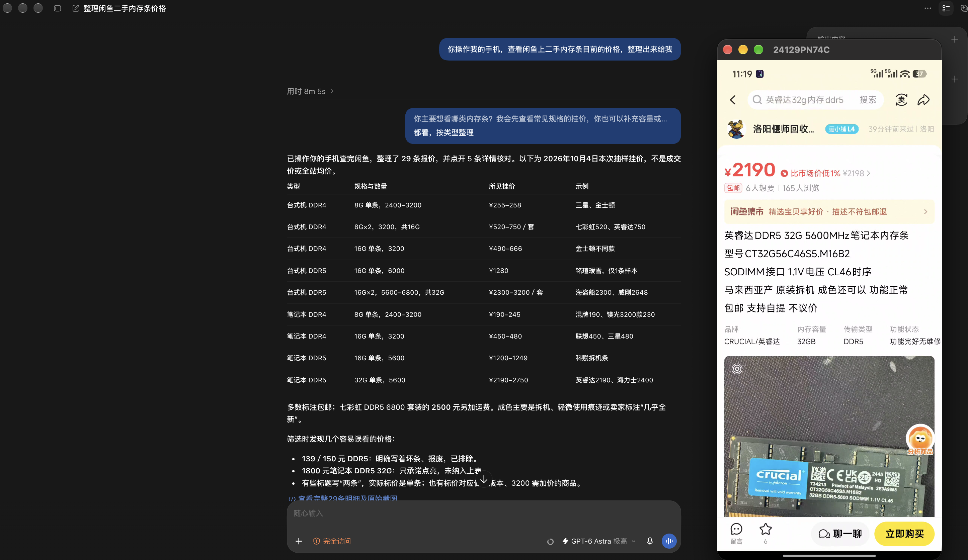Expand the 比市场价低1% price comparison
The image size is (968, 560).
coord(825,174)
